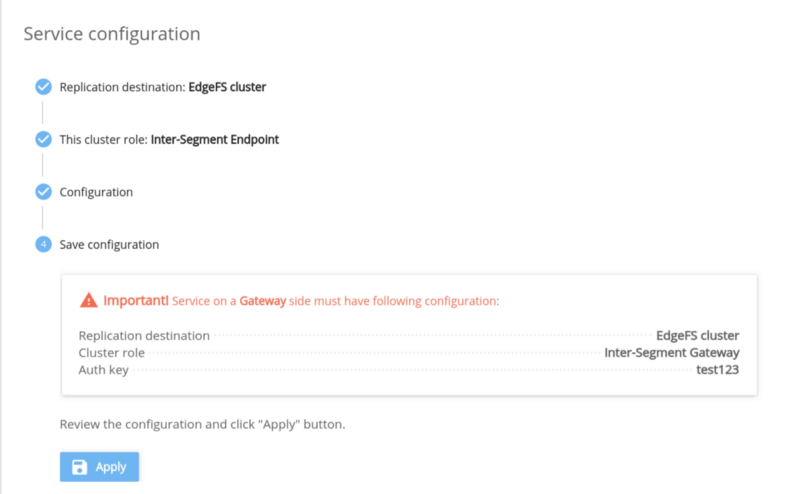This screenshot has height=494, width=800.
Task: Click the floppy disk icon on Apply
Action: (79, 467)
